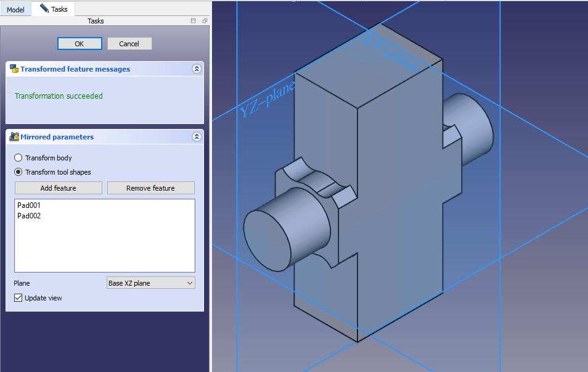The height and width of the screenshot is (372, 588).
Task: Uncheck the Update view checkbox
Action: (18, 298)
